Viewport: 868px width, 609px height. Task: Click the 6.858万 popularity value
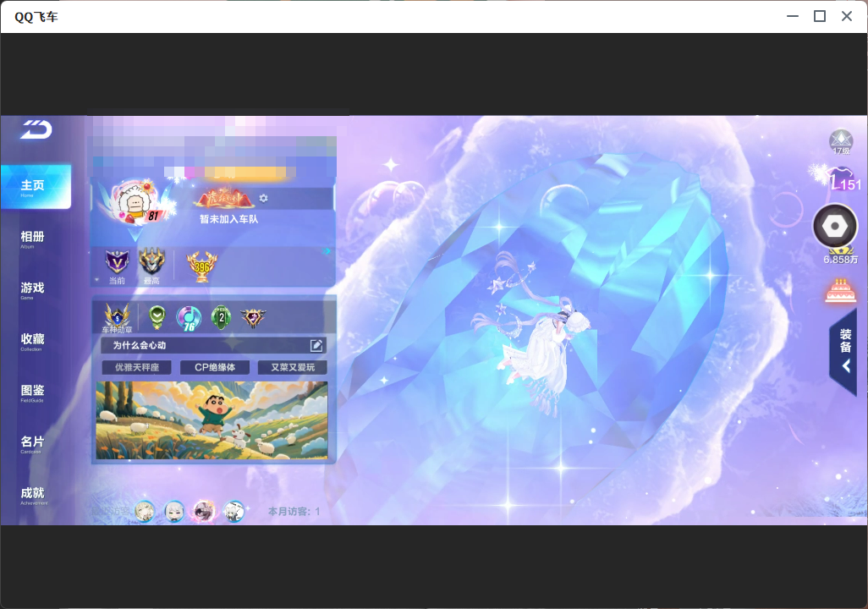tap(840, 259)
